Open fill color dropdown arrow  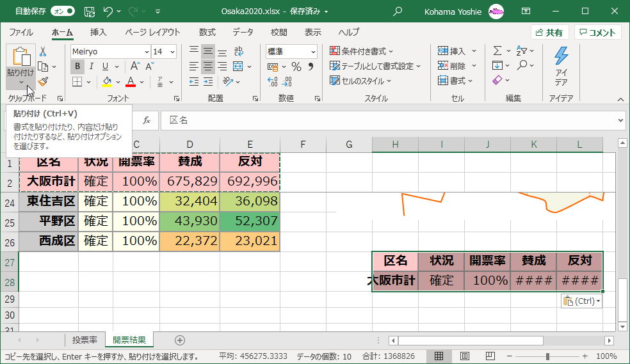click(118, 82)
